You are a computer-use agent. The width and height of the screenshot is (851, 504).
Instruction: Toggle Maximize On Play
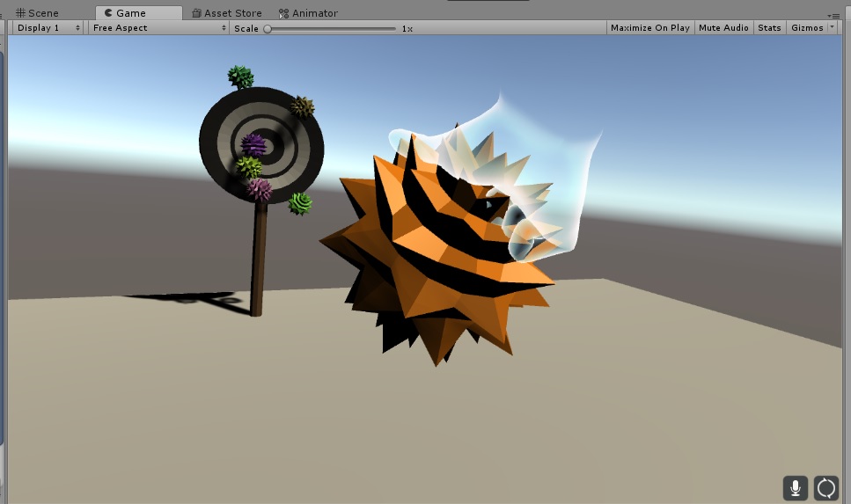(x=649, y=28)
